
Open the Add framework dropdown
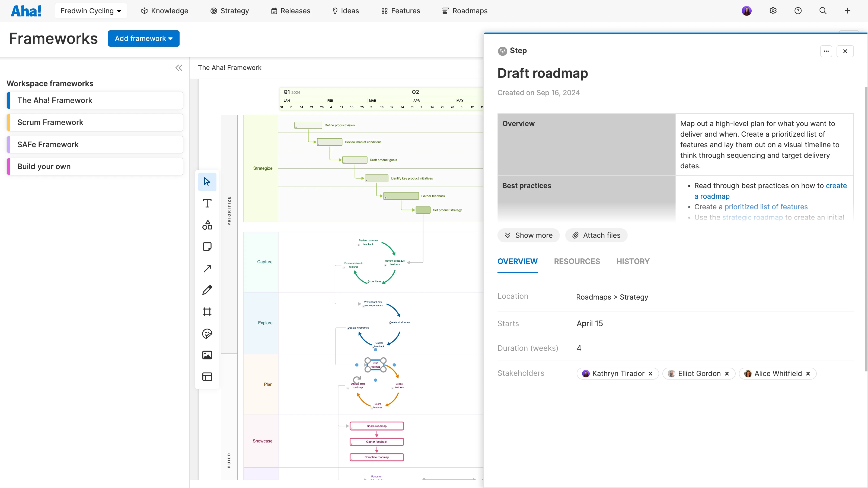143,38
